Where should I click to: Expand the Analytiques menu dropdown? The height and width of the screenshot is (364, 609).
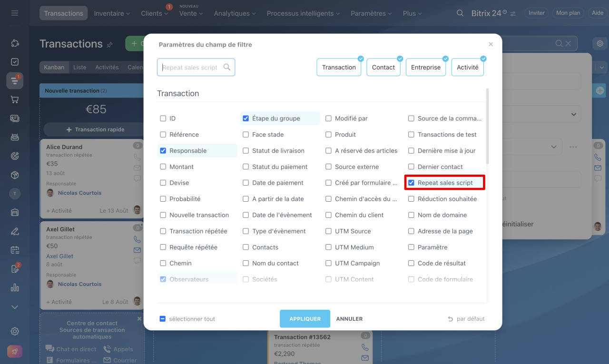tap(235, 13)
